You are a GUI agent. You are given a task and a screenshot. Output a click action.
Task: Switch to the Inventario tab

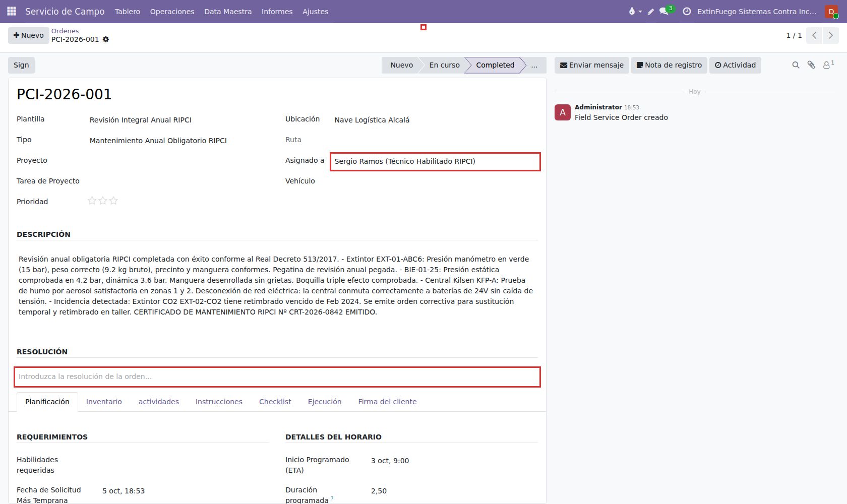[x=104, y=402]
